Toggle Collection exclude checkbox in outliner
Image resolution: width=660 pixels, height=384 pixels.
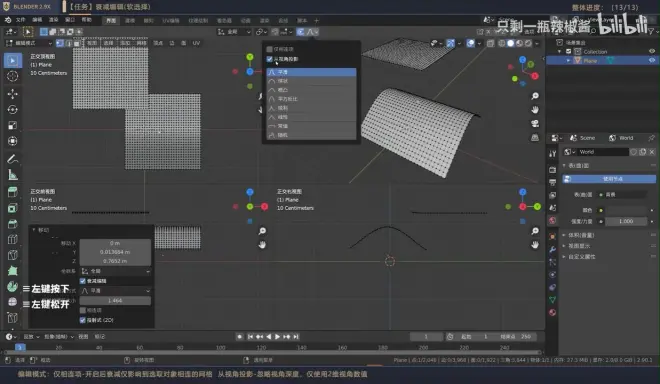point(569,51)
